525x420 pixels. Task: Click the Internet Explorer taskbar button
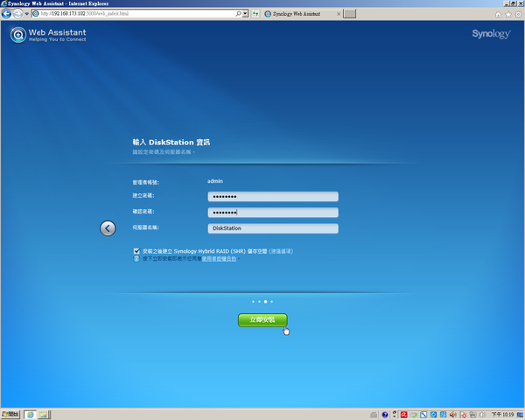(30, 415)
